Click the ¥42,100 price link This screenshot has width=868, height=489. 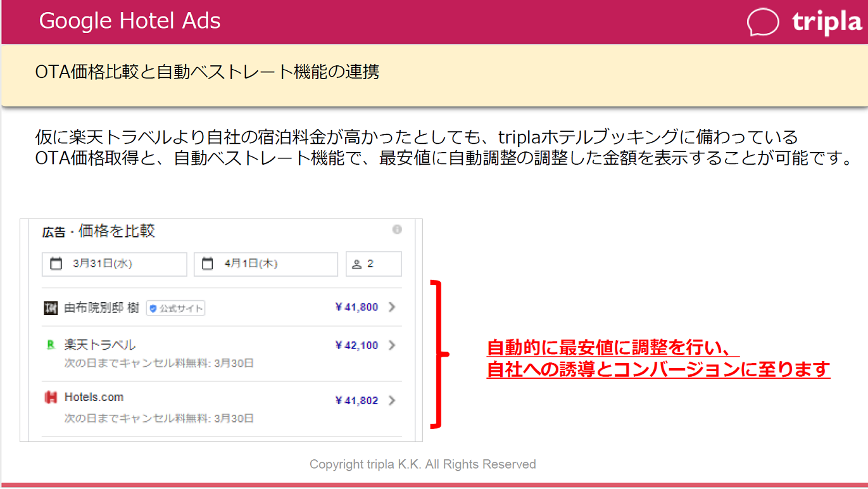point(356,345)
